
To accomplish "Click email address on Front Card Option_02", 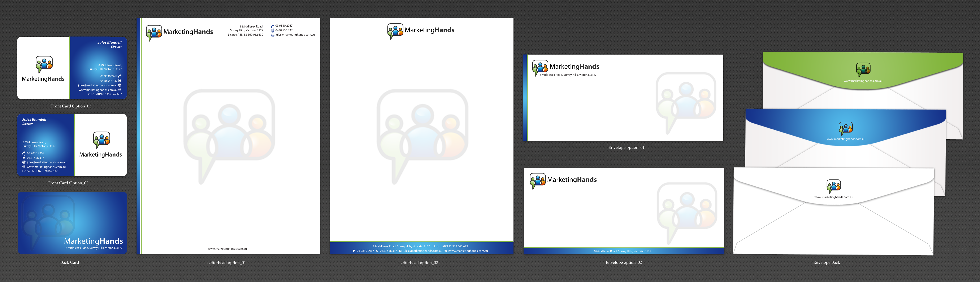I will 46,162.
